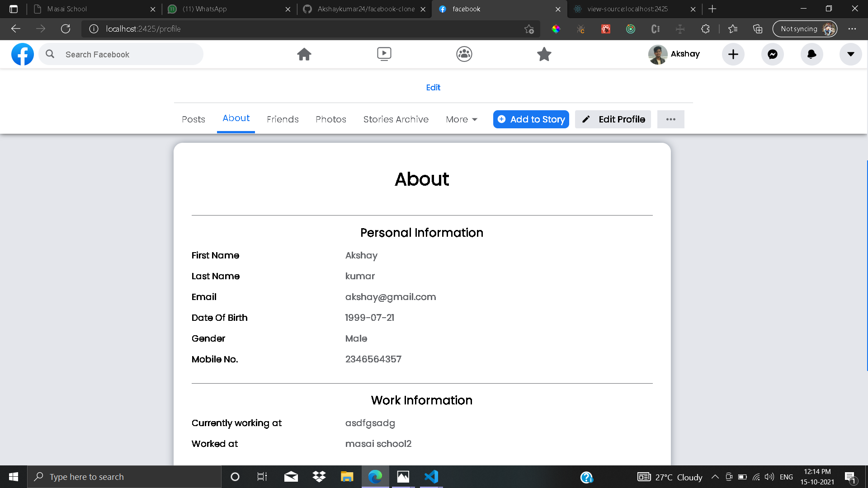This screenshot has height=488, width=868.
Task: Expand the account dropdown arrow
Action: pyautogui.click(x=851, y=54)
